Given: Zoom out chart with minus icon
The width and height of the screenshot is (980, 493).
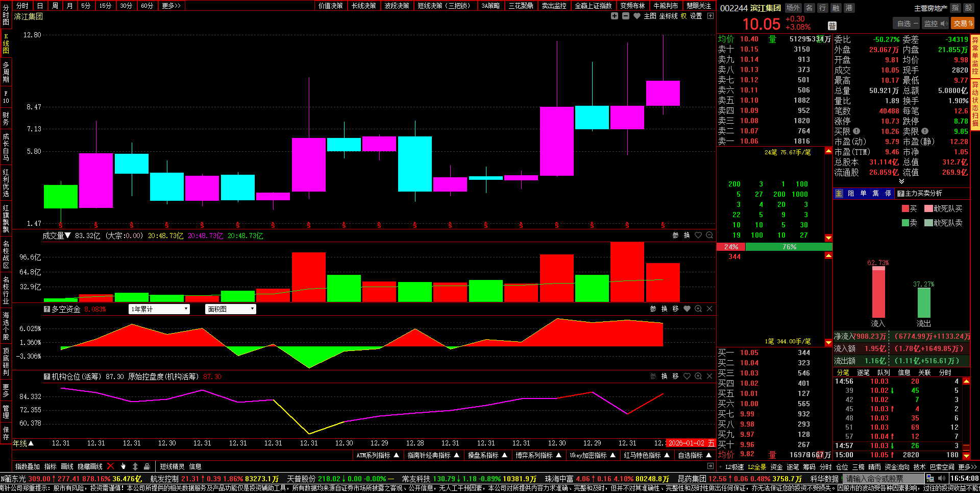Looking at the screenshot, I should coord(626,16).
